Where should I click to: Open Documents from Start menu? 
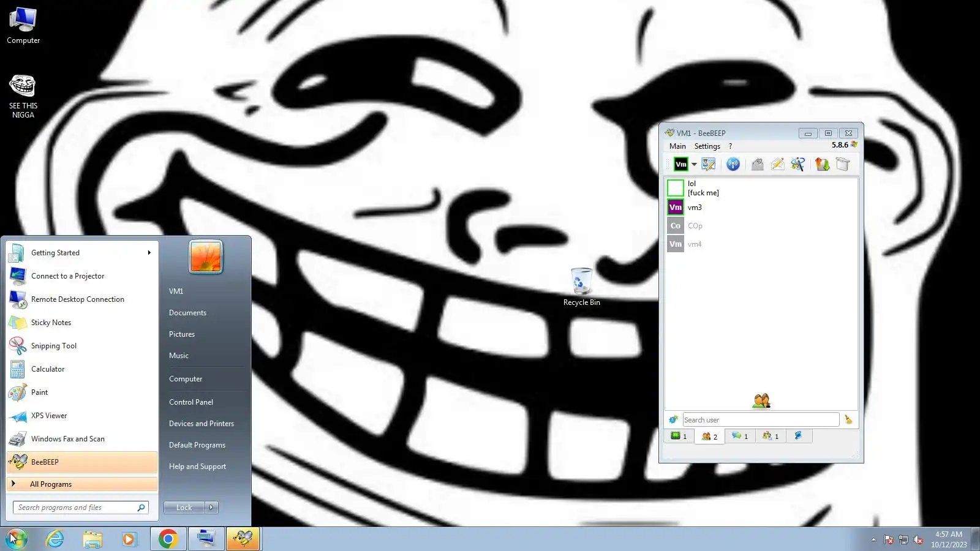coord(187,313)
